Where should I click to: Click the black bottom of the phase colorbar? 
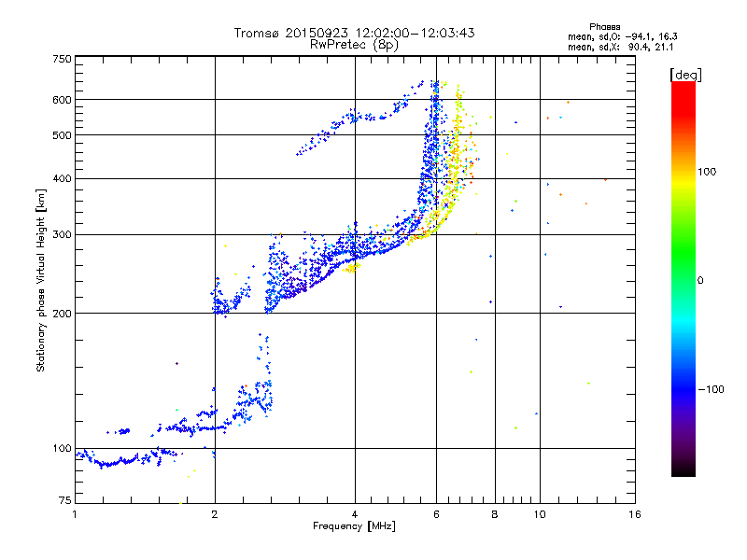coord(684,471)
